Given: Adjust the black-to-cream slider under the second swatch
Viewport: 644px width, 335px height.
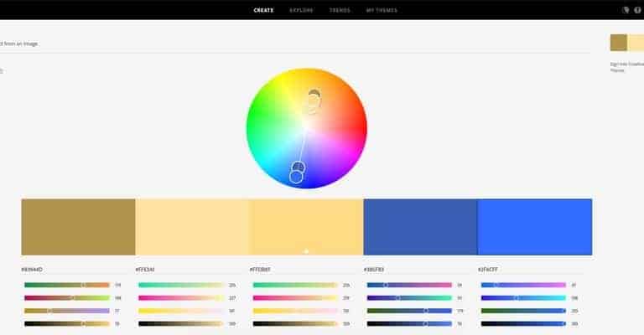Looking at the screenshot, I should (x=181, y=324).
